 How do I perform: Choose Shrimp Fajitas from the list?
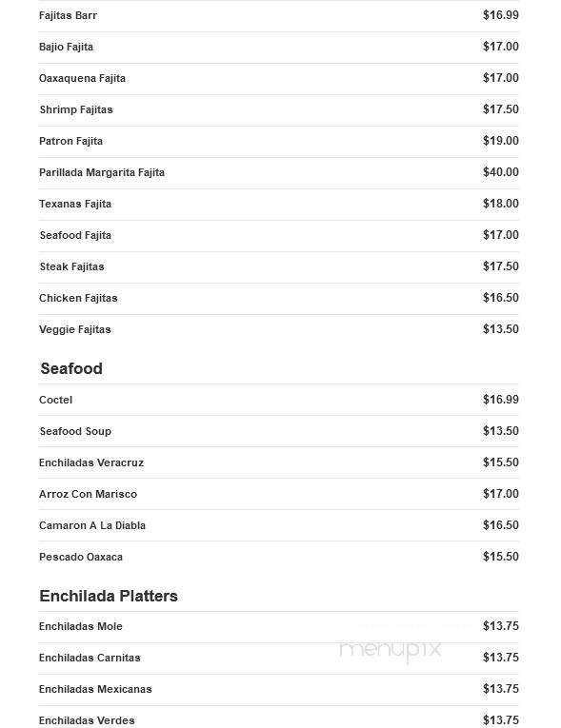(x=76, y=109)
